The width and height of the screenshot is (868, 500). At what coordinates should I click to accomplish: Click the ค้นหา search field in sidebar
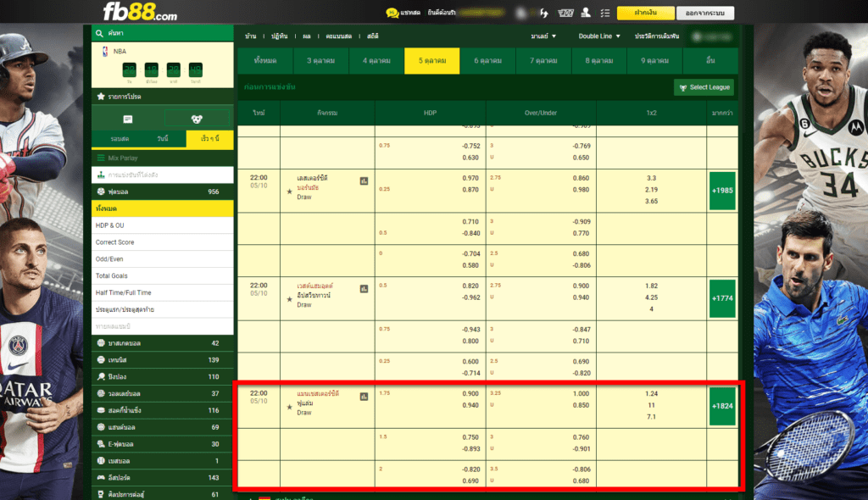pyautogui.click(x=162, y=33)
